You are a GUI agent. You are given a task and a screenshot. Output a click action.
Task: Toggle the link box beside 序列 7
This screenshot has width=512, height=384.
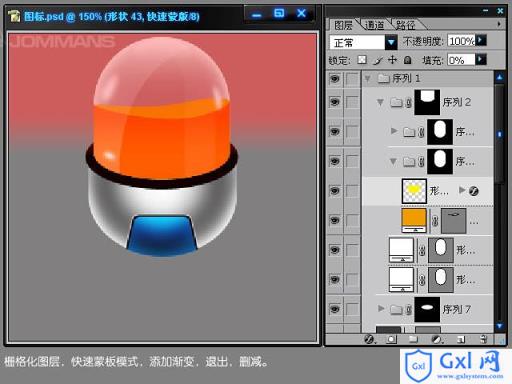tap(352, 310)
